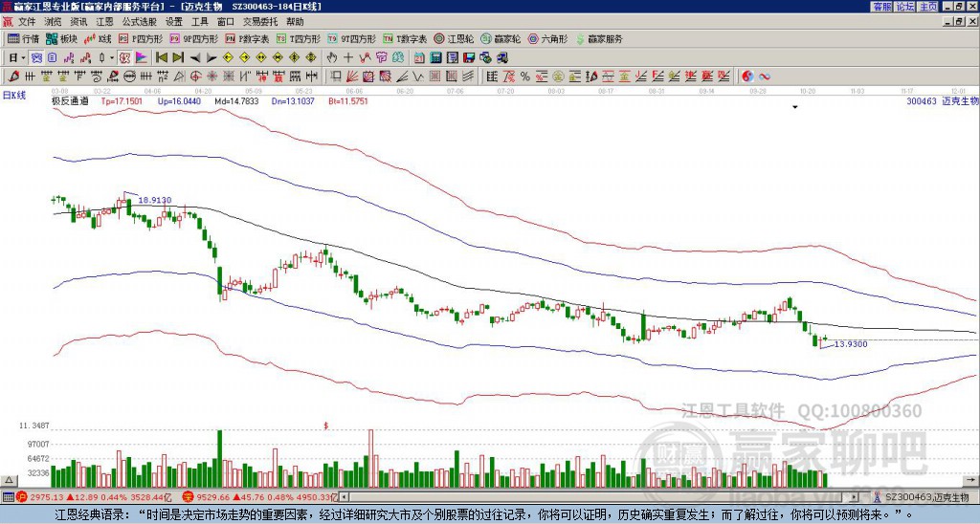The width and height of the screenshot is (980, 524).
Task: Click the 9529.66 Shenzhen index status
Action: (260, 497)
